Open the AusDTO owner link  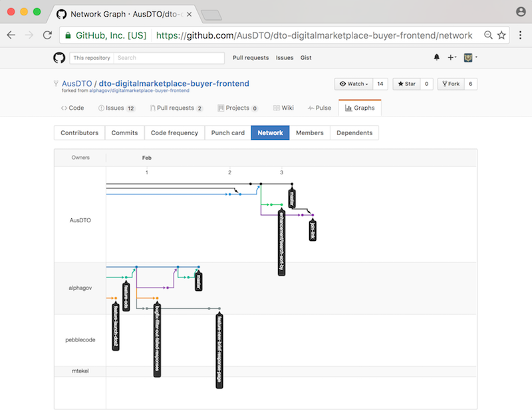76,83
